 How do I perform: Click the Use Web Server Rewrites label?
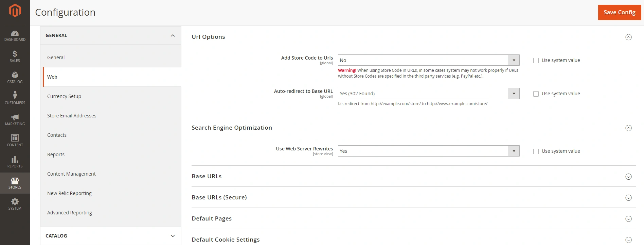[304, 149]
